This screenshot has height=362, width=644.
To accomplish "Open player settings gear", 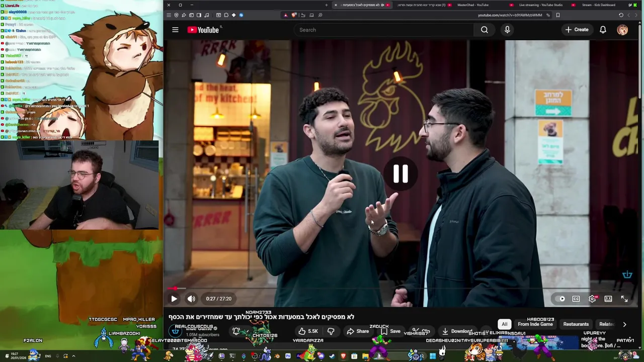I will [592, 299].
